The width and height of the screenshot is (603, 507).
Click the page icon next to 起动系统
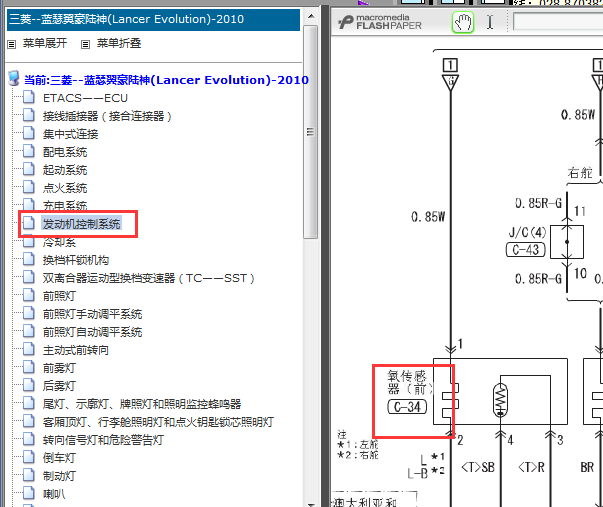[29, 169]
